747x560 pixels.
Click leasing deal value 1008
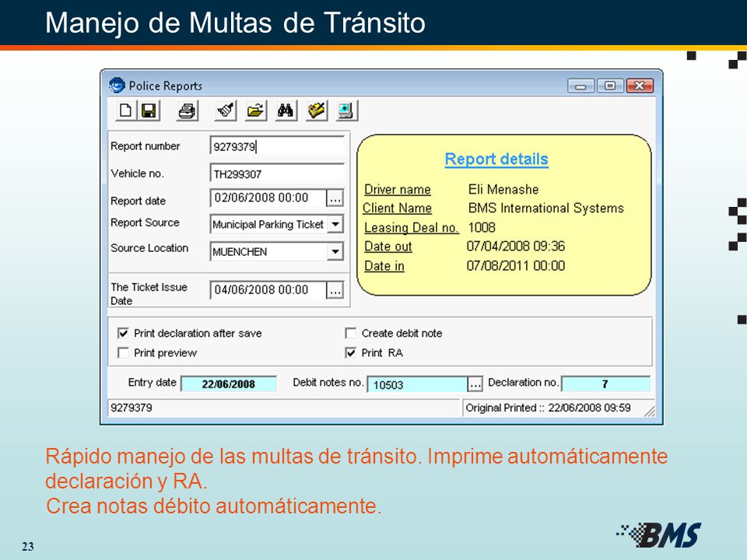[482, 228]
